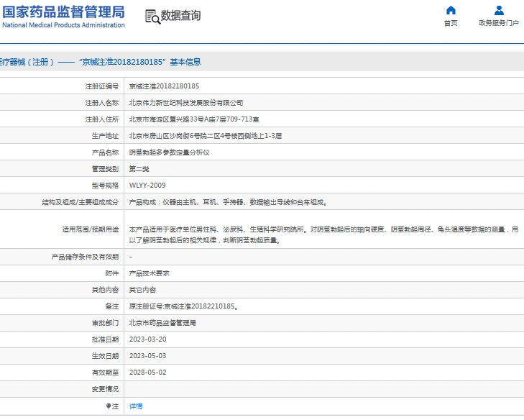Screen dimensions: 524x420
Task: Click the 产品技术要求 attachment entry
Action: pyautogui.click(x=149, y=273)
